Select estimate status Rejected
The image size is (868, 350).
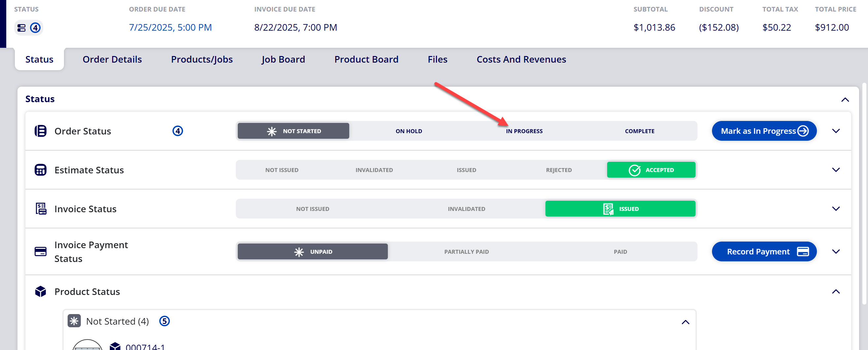(559, 170)
